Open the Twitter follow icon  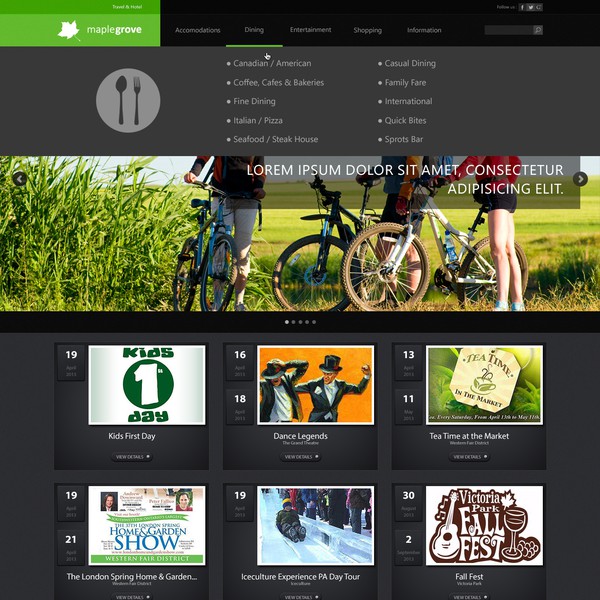pos(531,7)
